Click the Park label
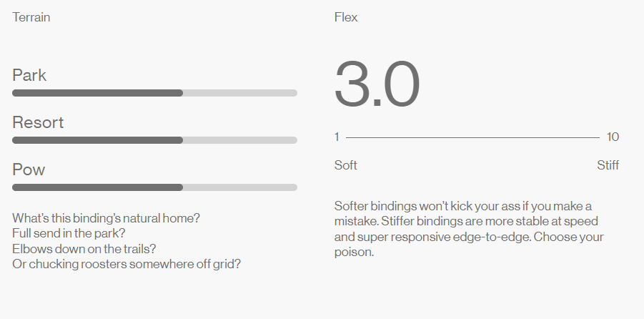 coord(29,75)
